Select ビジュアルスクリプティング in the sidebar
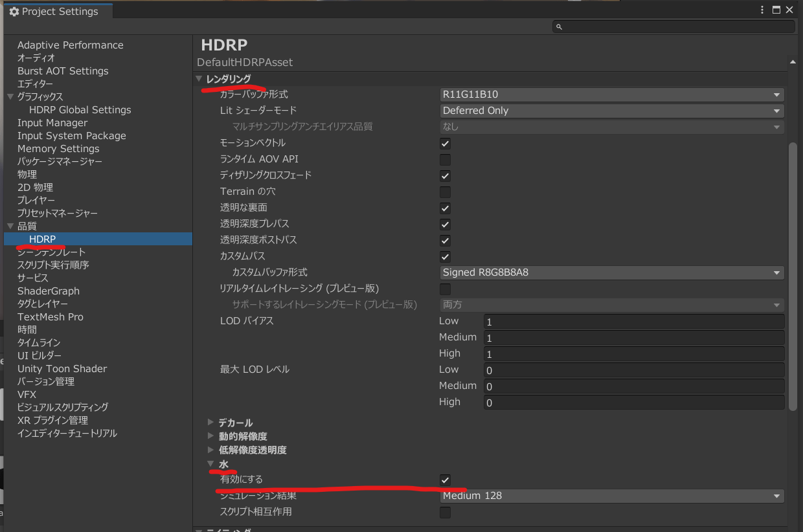Image resolution: width=803 pixels, height=532 pixels. click(x=63, y=408)
